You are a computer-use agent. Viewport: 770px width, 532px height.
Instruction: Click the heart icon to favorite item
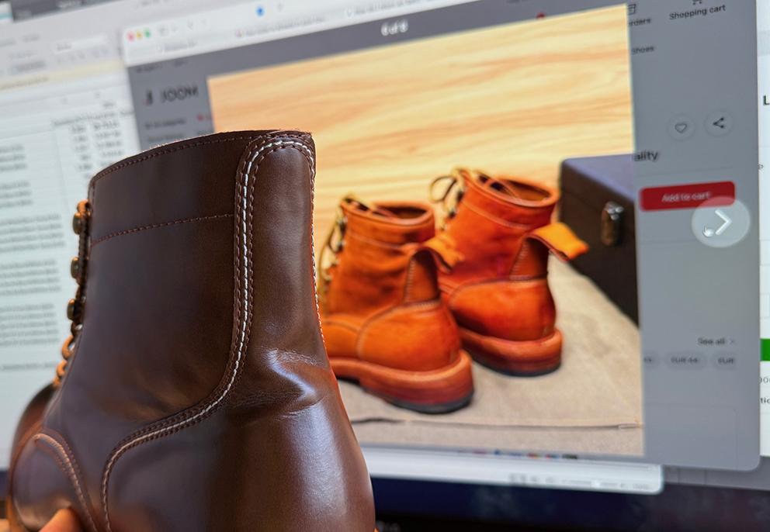coord(681,127)
